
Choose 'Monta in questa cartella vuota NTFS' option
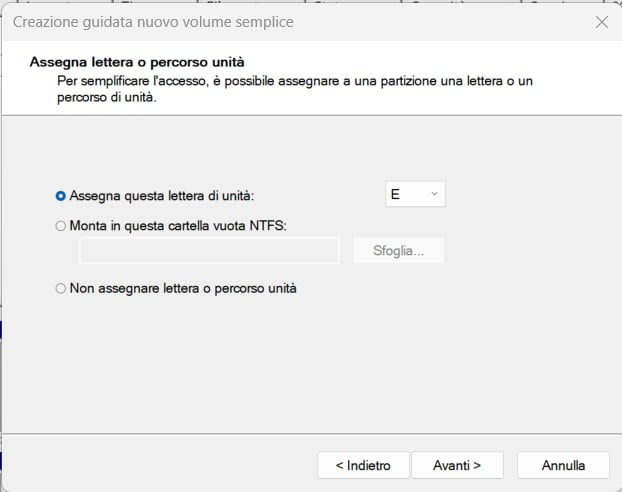pos(62,226)
